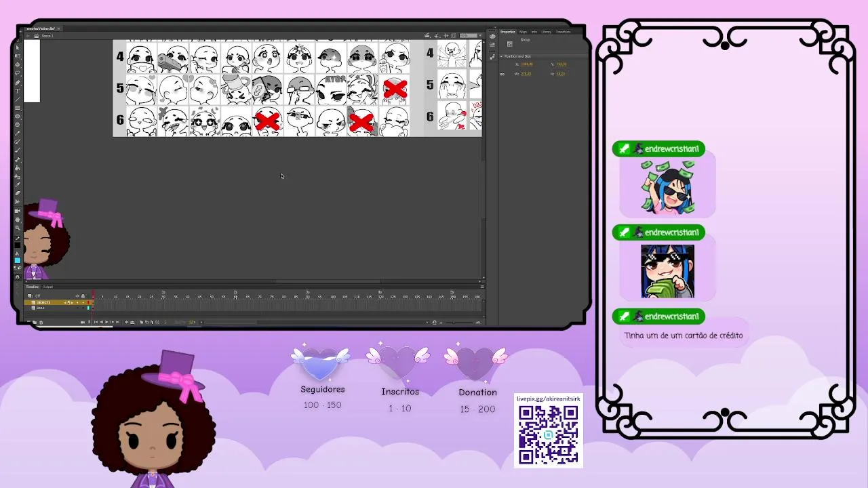
Task: Switch to the Align tab
Action: pyautogui.click(x=523, y=32)
